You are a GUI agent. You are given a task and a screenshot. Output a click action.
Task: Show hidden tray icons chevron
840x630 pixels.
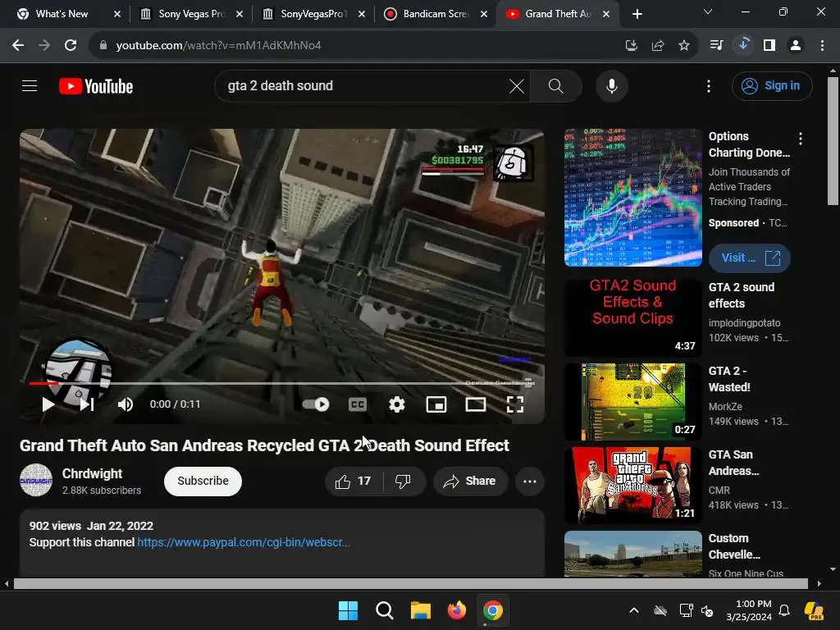(634, 610)
